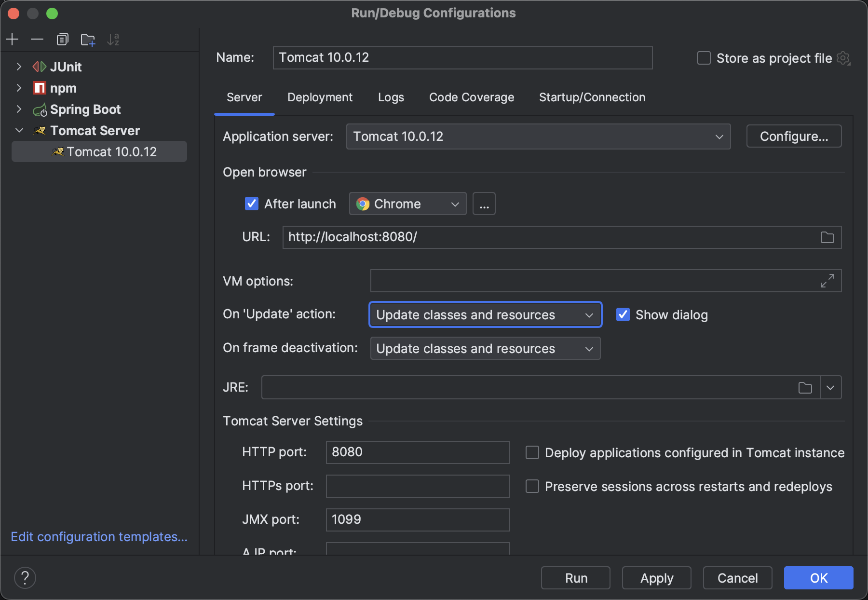This screenshot has width=868, height=600.
Task: Click the folder icon in URL field
Action: pos(827,237)
